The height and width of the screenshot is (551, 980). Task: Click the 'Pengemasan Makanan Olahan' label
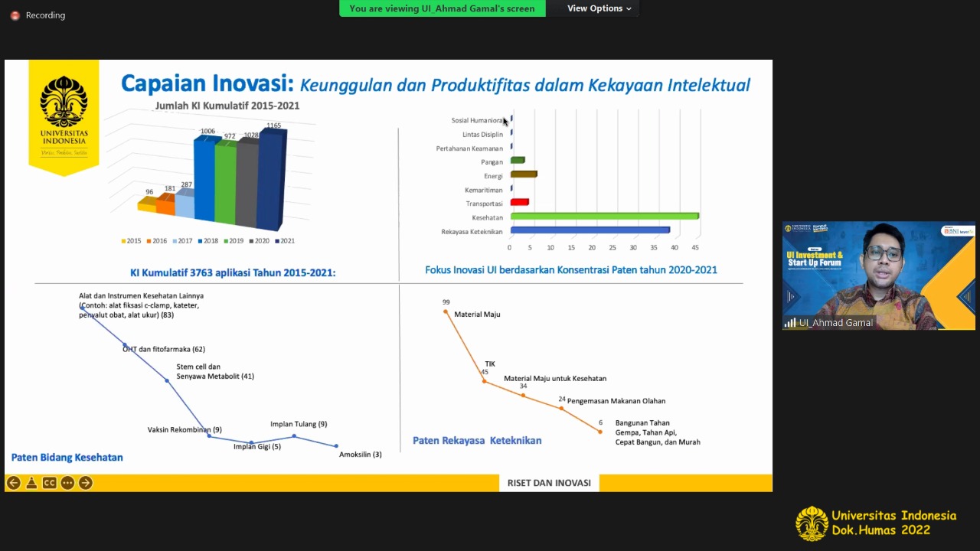(616, 401)
